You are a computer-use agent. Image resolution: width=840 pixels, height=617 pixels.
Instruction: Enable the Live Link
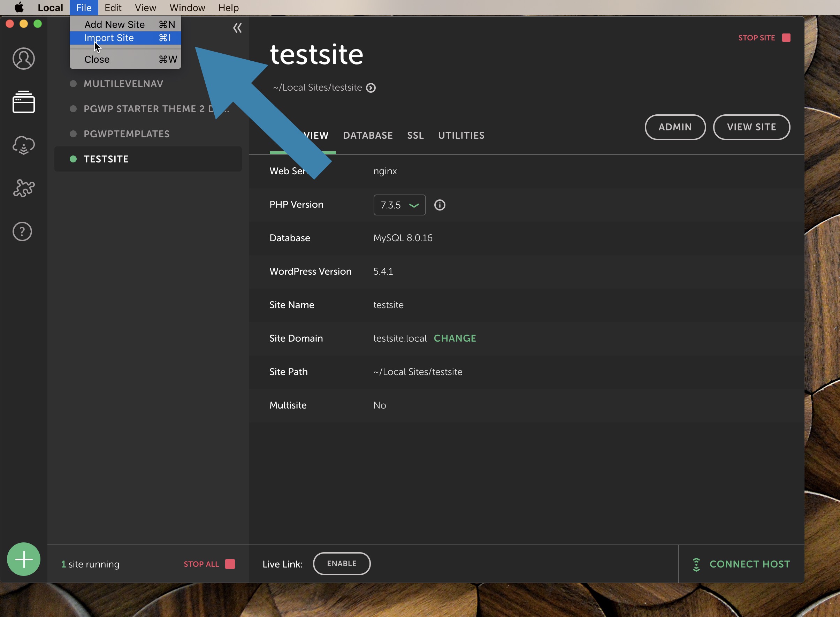point(342,564)
